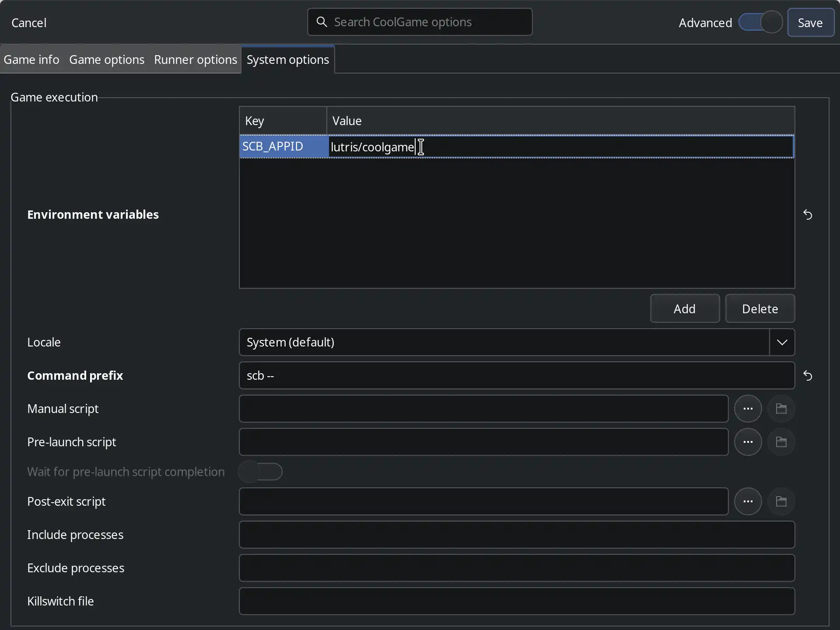The height and width of the screenshot is (630, 840).
Task: Toggle Wait for pre-launch script completion
Action: 260,472
